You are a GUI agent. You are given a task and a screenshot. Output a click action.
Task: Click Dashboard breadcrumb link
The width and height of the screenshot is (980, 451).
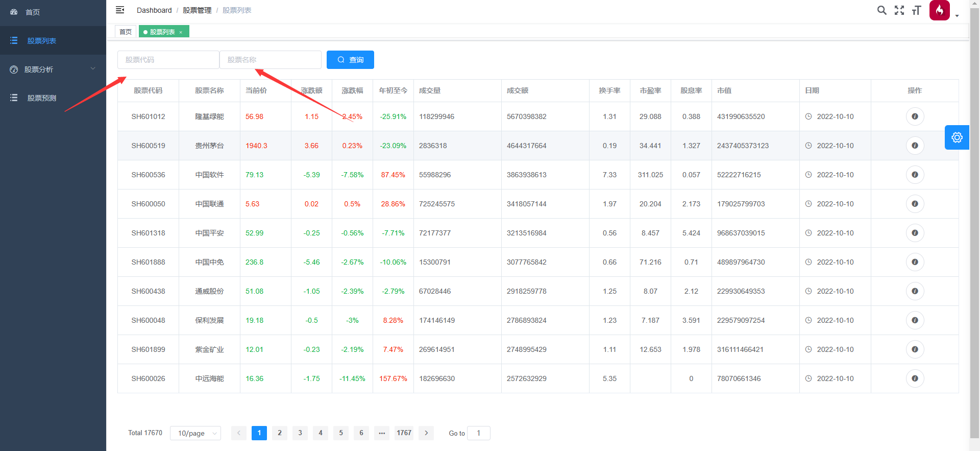154,10
